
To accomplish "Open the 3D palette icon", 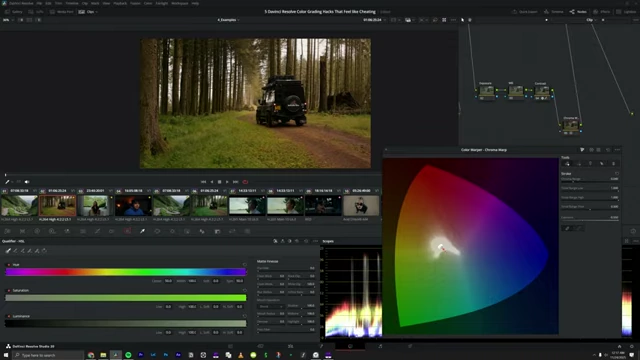I will (247, 231).
